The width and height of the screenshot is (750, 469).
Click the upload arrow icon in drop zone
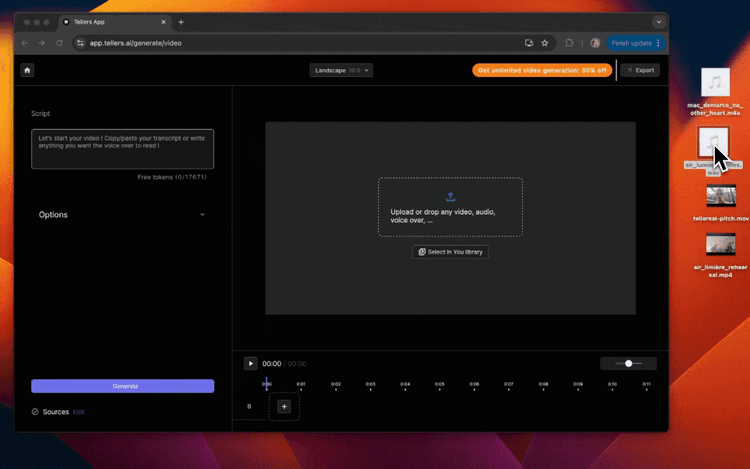pyautogui.click(x=450, y=197)
